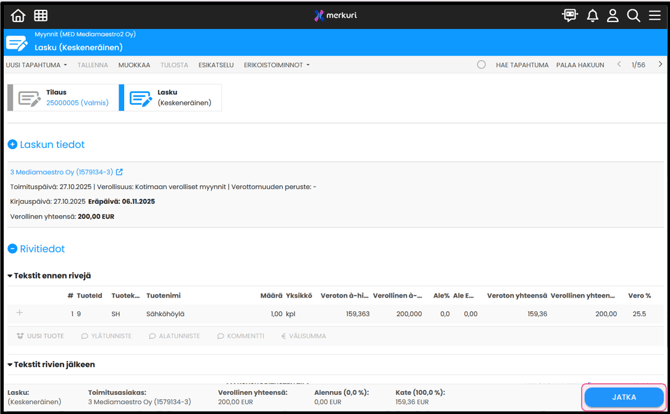The width and height of the screenshot is (670, 414).
Task: Click Muokkaa in the toolbar
Action: [134, 65]
